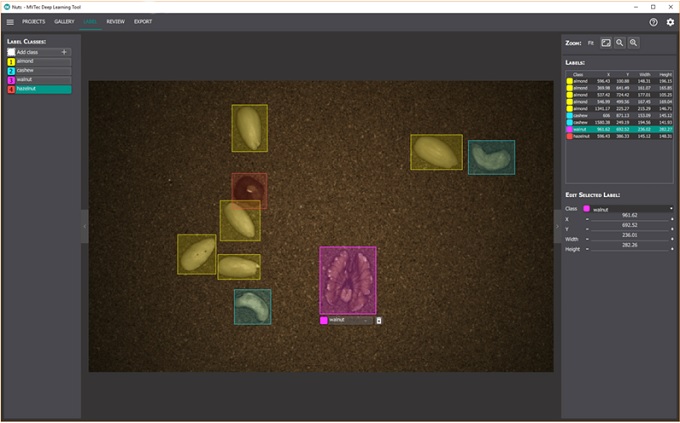Switch to the Projects tab
This screenshot has height=423, width=680.
34,21
